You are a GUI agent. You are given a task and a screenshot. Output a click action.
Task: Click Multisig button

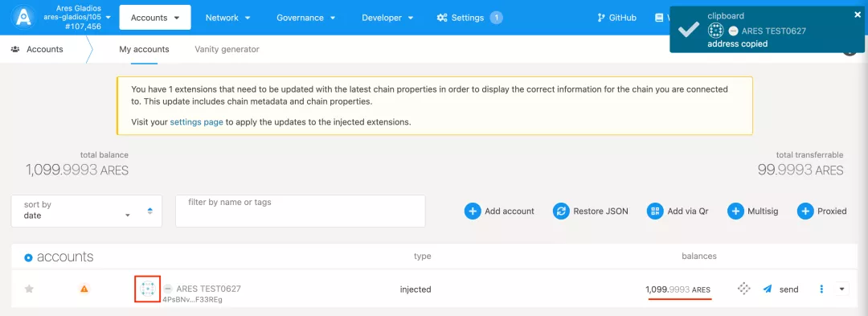[x=753, y=211]
